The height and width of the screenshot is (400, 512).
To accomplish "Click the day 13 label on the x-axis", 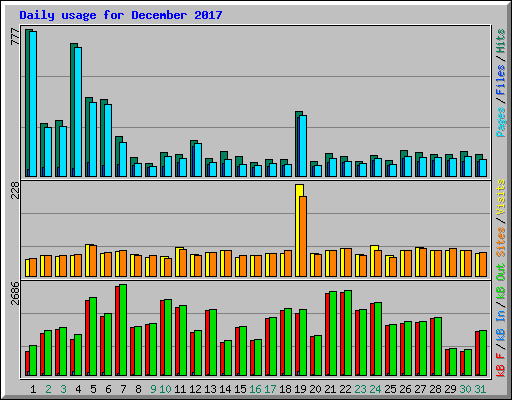I will click(210, 389).
